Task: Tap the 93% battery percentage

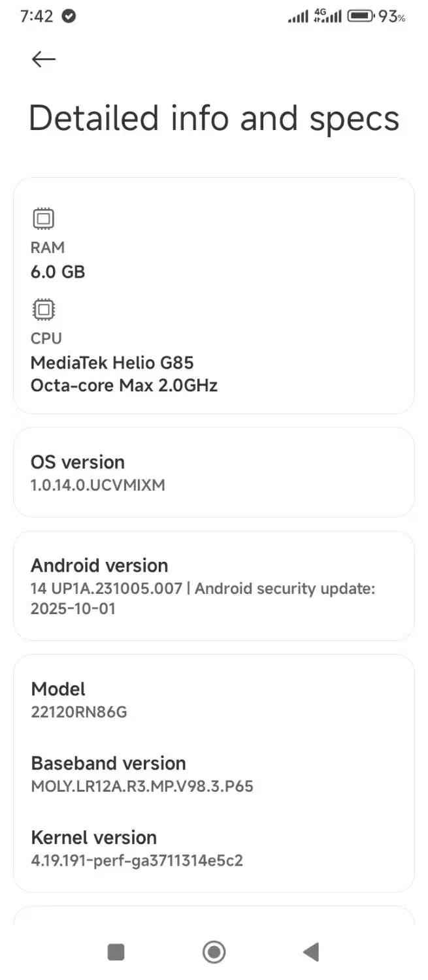Action: point(392,16)
